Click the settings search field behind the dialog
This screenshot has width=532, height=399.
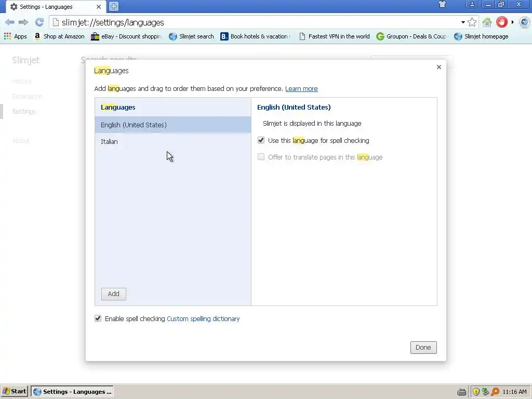(x=411, y=60)
